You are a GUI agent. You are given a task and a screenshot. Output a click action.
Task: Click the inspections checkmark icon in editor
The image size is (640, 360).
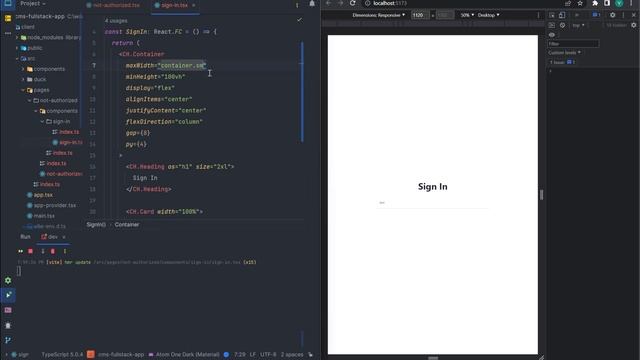coord(300,20)
